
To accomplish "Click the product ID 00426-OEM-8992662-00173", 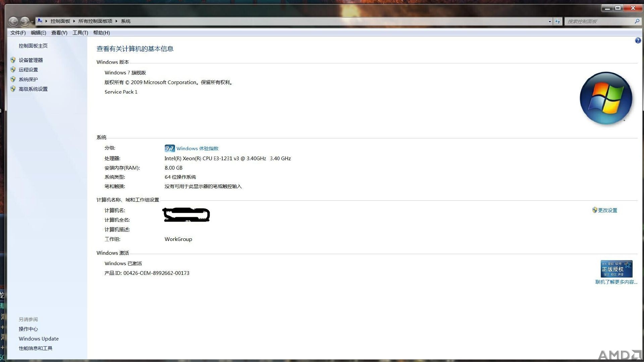I will 156,273.
